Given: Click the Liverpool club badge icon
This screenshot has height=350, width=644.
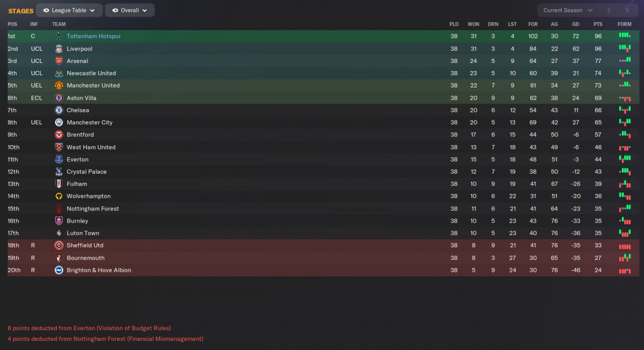Looking at the screenshot, I should (59, 49).
